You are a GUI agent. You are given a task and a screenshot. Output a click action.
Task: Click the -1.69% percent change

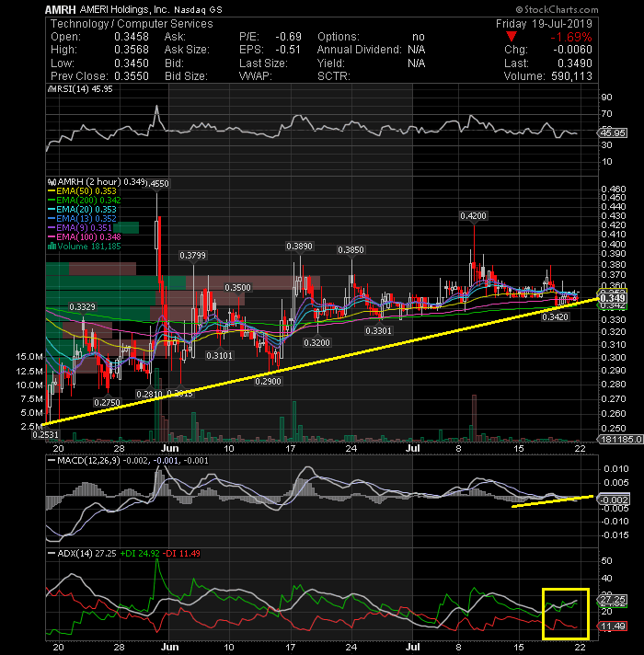[x=571, y=37]
